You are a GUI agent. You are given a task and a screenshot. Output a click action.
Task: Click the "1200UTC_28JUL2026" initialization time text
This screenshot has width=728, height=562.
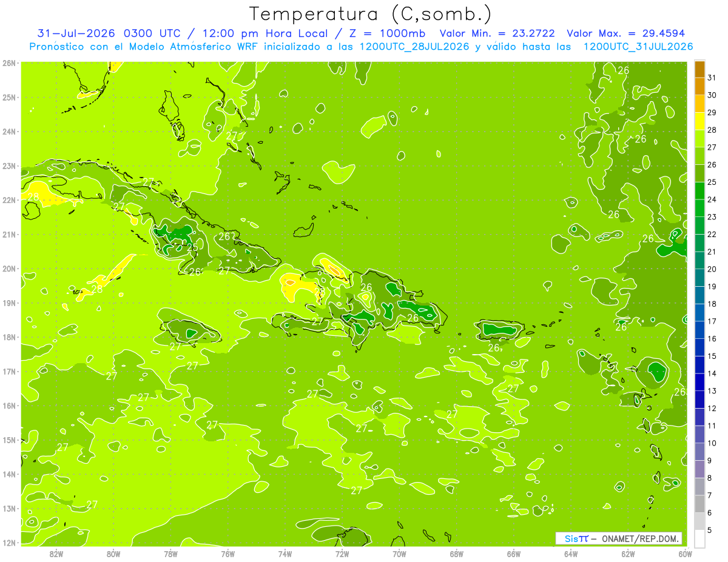(x=415, y=47)
